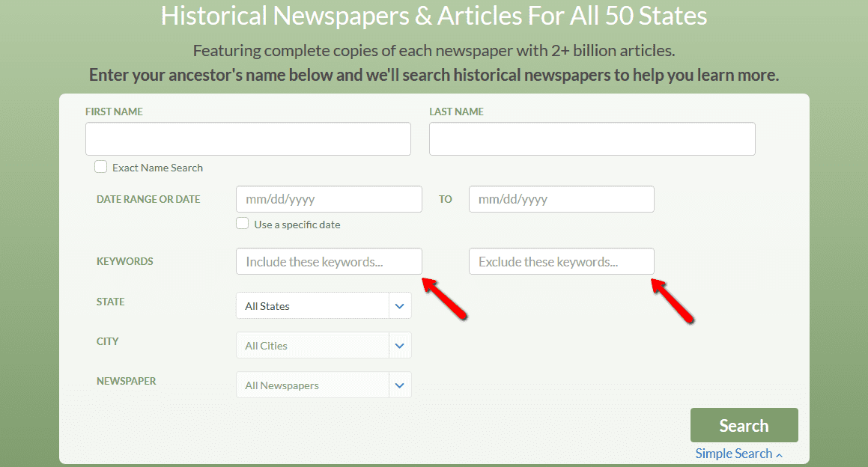This screenshot has height=467, width=868.
Task: Click the First Name input field
Action: (x=248, y=139)
